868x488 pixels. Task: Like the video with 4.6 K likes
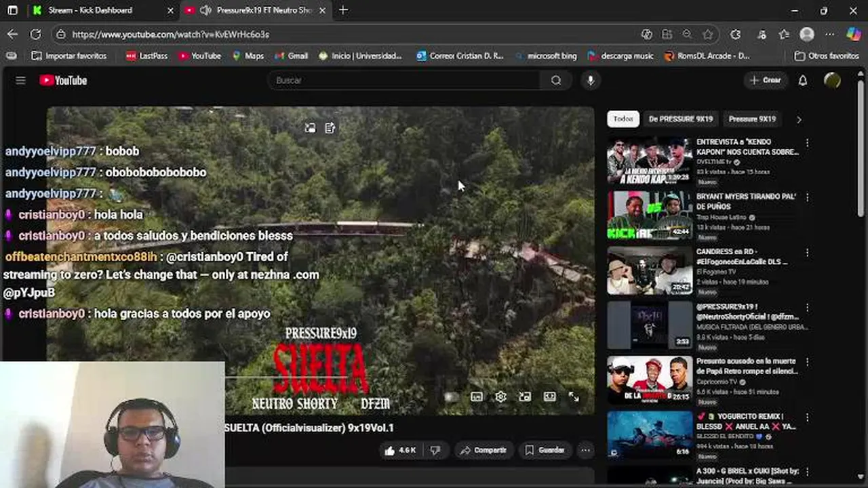(400, 450)
